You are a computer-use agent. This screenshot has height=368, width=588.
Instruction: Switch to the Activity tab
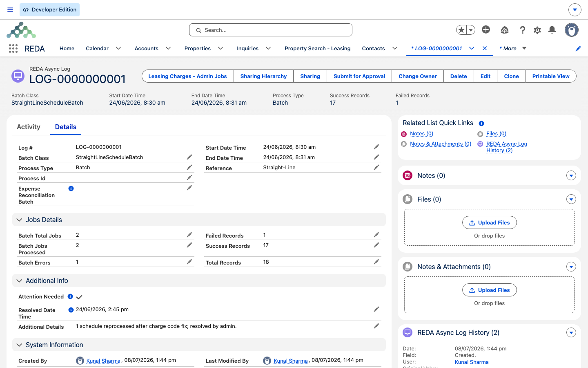coord(29,127)
